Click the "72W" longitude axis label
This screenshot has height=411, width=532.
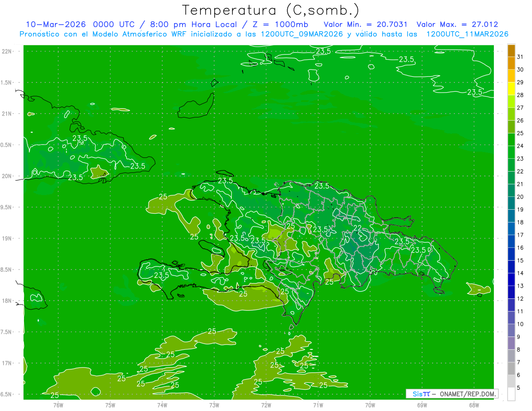click(x=266, y=404)
